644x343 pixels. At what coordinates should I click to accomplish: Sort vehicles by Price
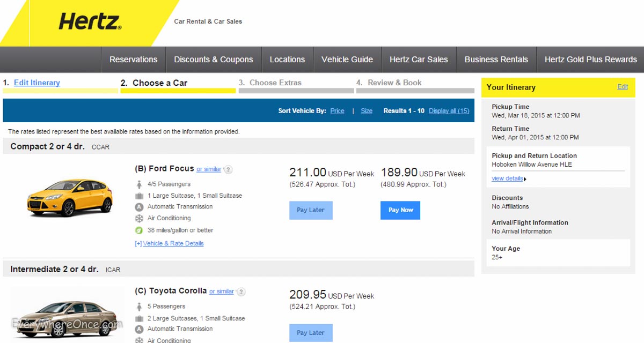[337, 111]
